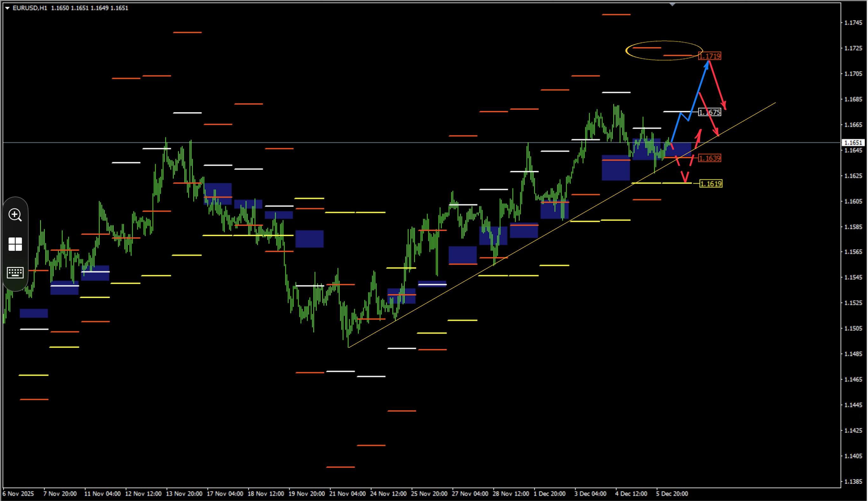This screenshot has height=501, width=868.
Task: Select the 1.1675 white price label
Action: 709,112
